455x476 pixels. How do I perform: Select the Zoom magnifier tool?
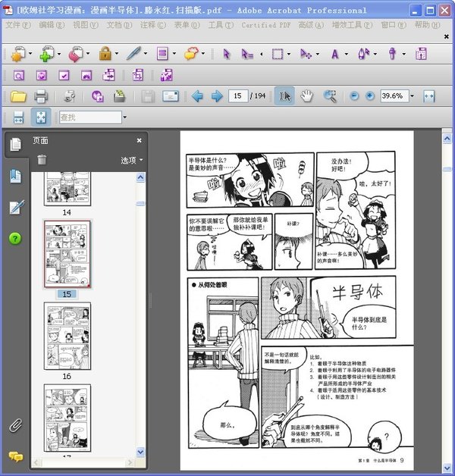pos(330,96)
